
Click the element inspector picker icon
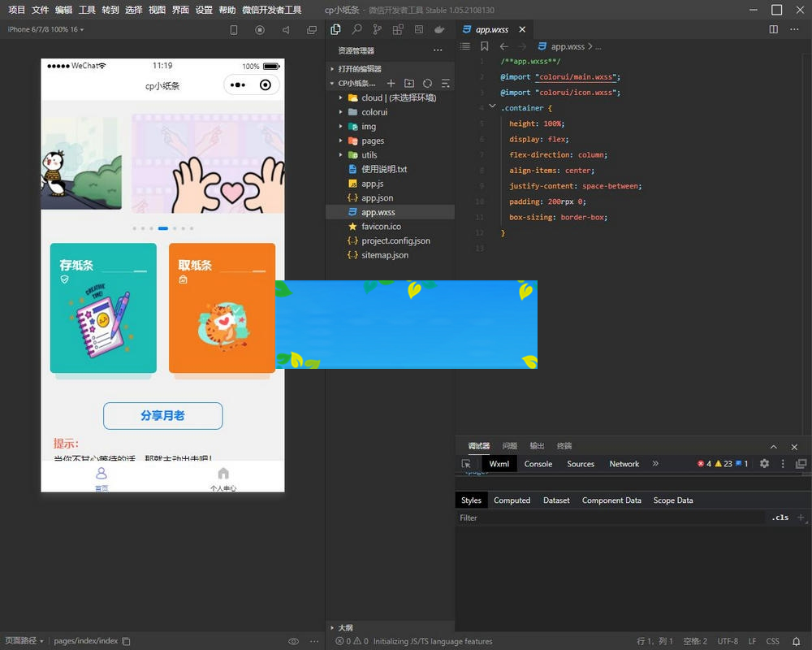pos(466,464)
